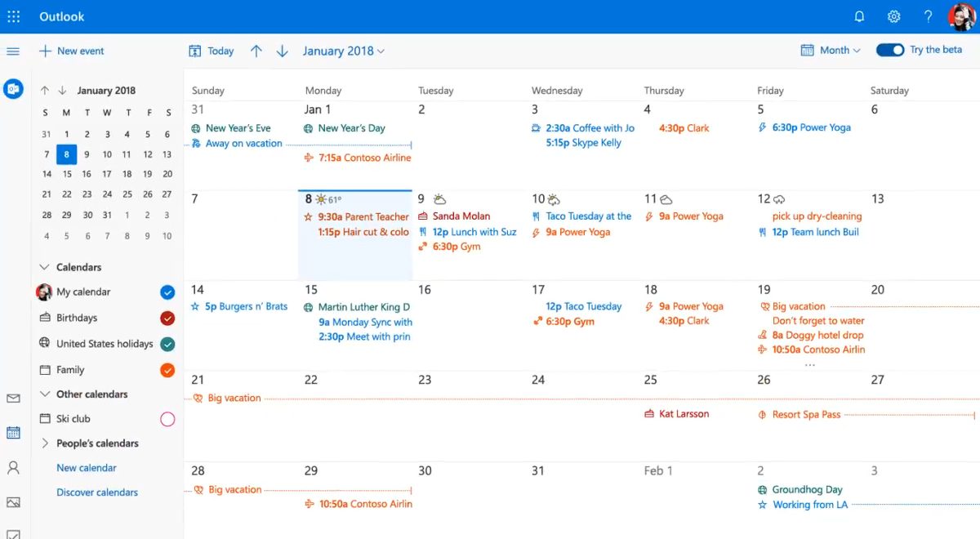
Task: Uncheck Birthdays calendar checkmark
Action: click(x=167, y=318)
